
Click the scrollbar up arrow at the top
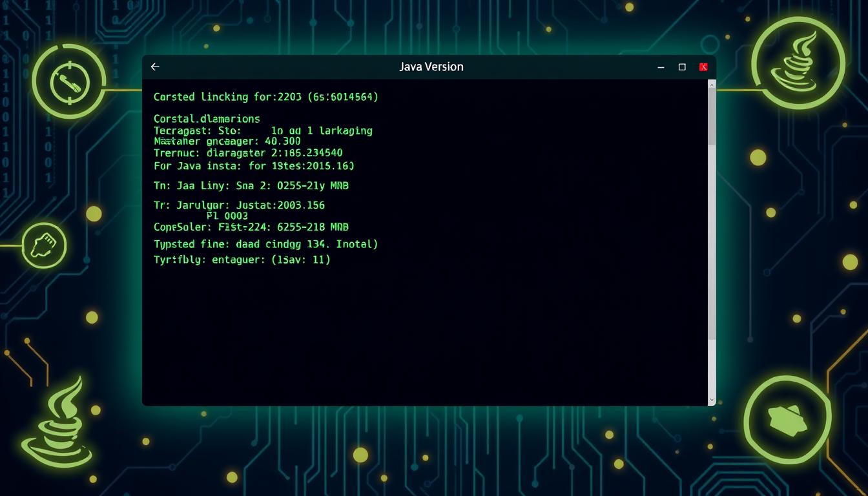coord(712,84)
